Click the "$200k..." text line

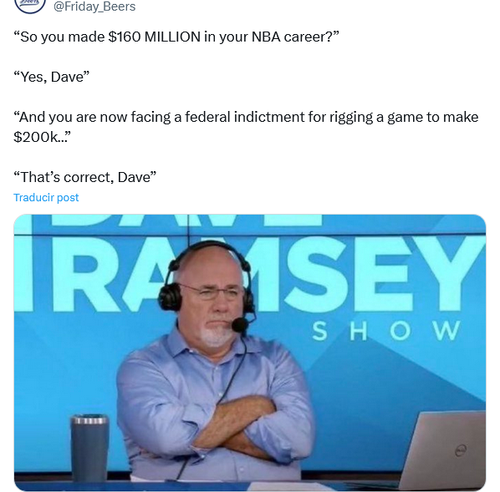[x=42, y=137]
